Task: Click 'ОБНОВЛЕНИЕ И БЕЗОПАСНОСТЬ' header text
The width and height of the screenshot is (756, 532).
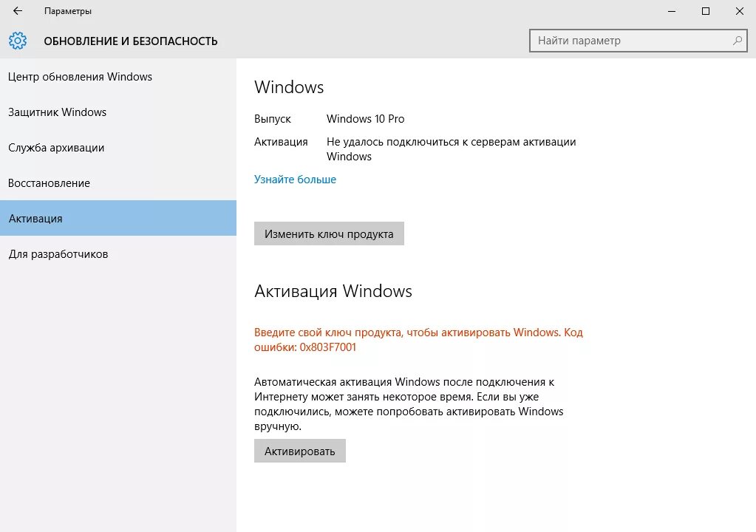Action: coord(131,41)
